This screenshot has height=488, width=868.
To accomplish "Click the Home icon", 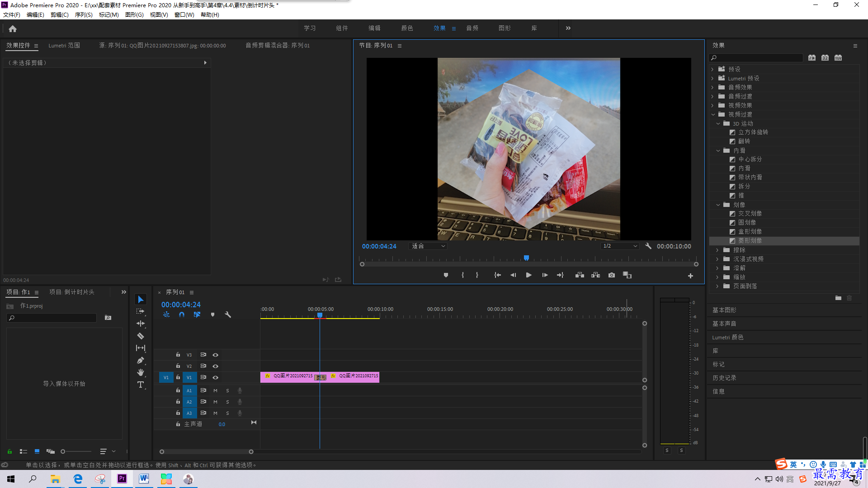I will pyautogui.click(x=13, y=28).
